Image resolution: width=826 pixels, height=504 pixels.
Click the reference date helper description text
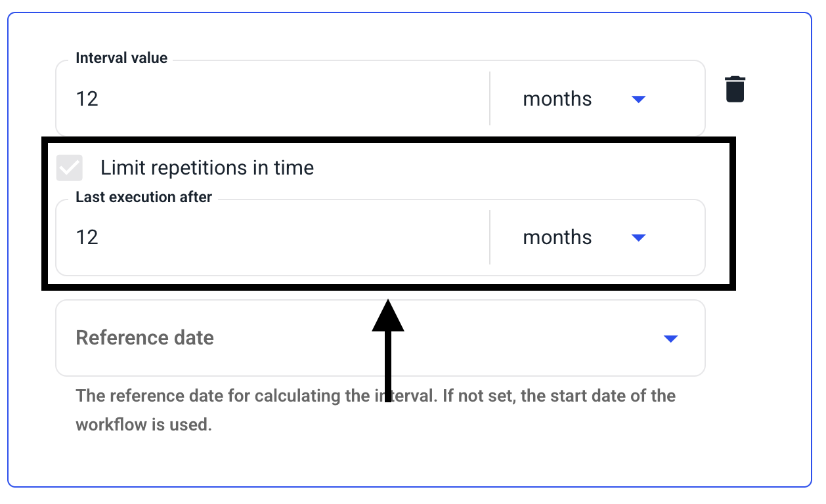376,410
